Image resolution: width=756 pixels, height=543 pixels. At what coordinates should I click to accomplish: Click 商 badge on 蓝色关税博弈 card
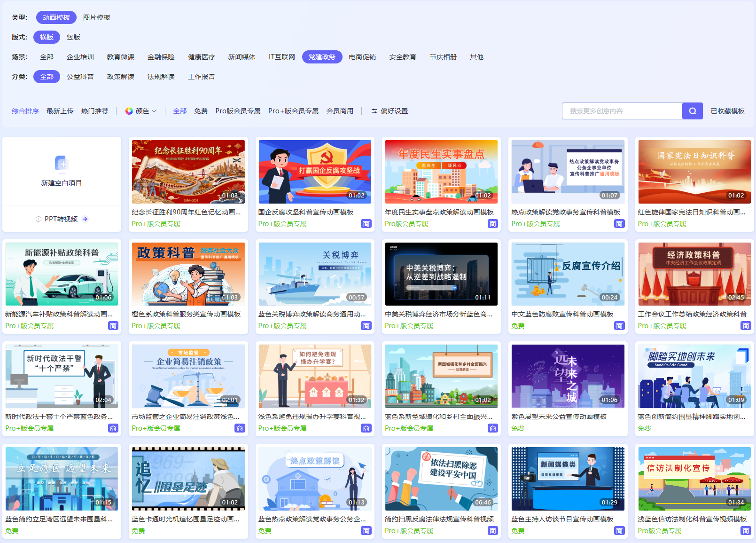[x=366, y=326]
